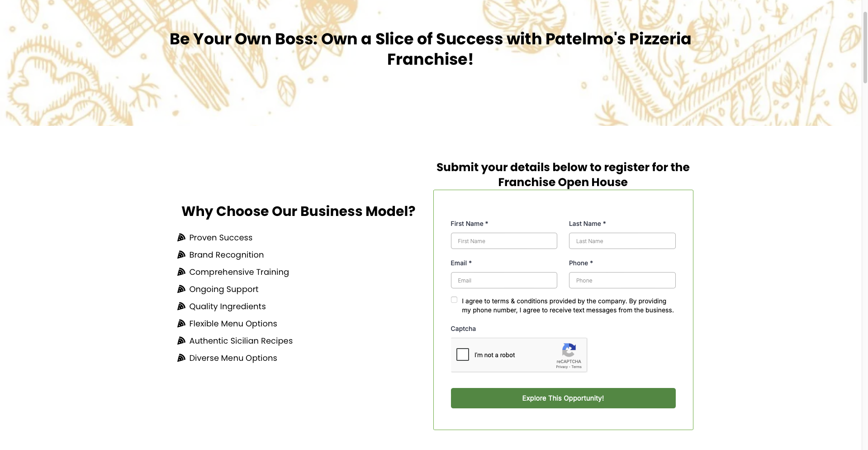This screenshot has height=450, width=868.
Task: Select the Email text box
Action: 504,280
